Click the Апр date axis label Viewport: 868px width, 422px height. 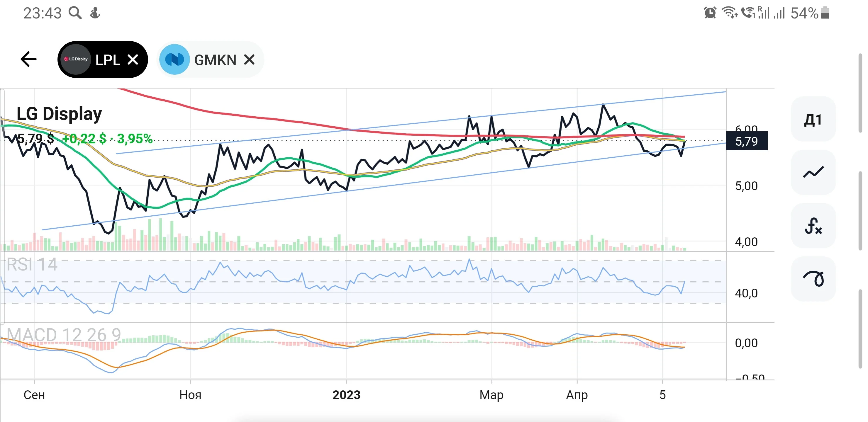(577, 395)
